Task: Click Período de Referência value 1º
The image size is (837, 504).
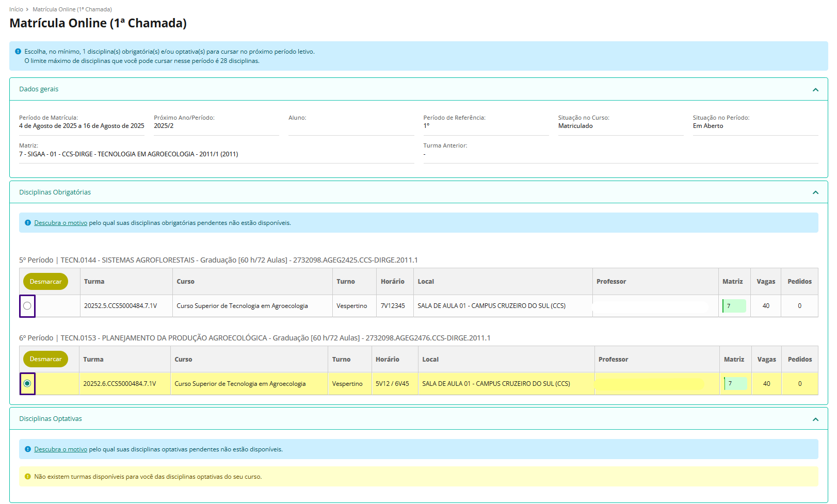Action: tap(426, 126)
